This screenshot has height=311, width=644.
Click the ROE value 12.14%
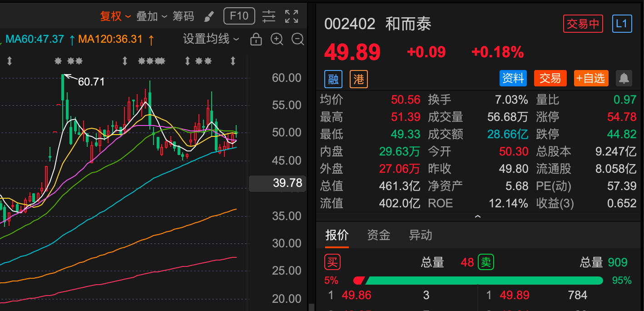tap(508, 203)
